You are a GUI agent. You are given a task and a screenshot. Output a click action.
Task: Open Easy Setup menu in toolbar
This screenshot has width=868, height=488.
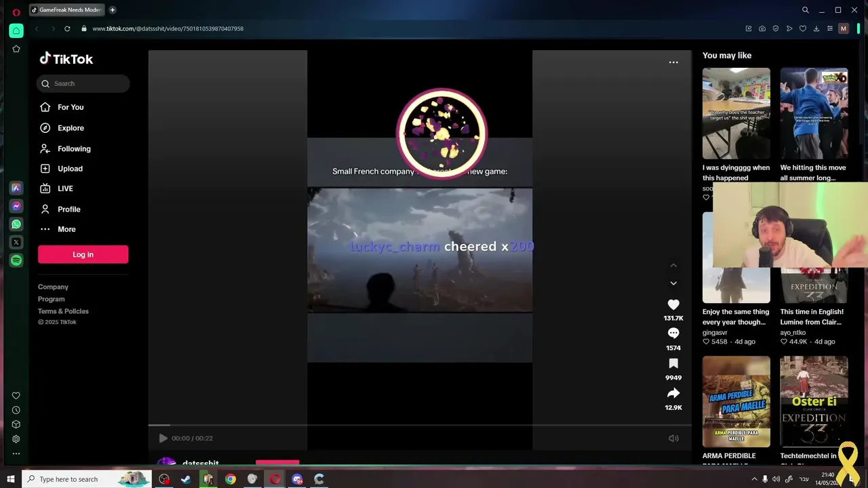pos(830,28)
